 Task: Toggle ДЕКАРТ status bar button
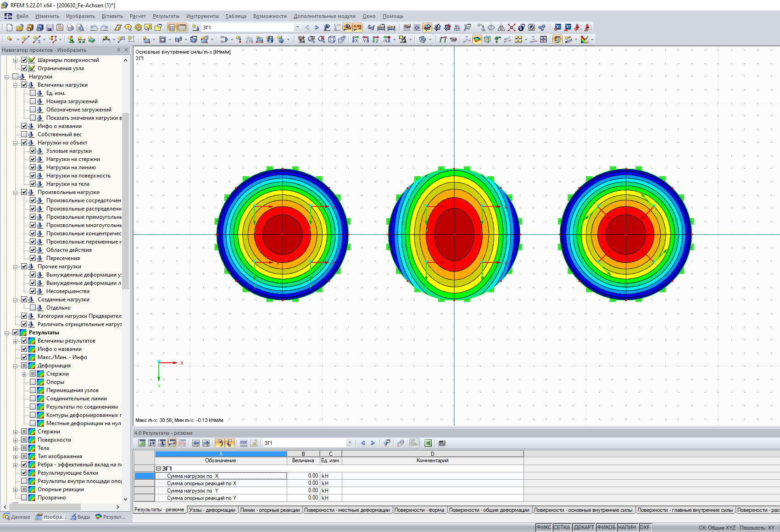(584, 527)
